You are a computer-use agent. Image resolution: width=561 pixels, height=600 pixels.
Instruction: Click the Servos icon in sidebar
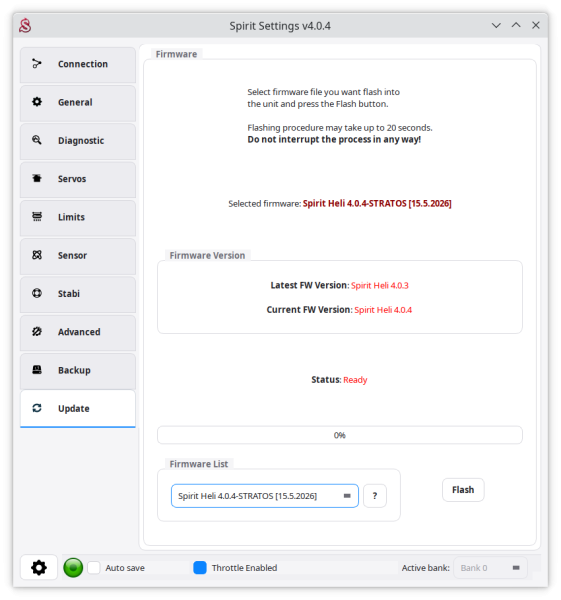[x=37, y=178]
